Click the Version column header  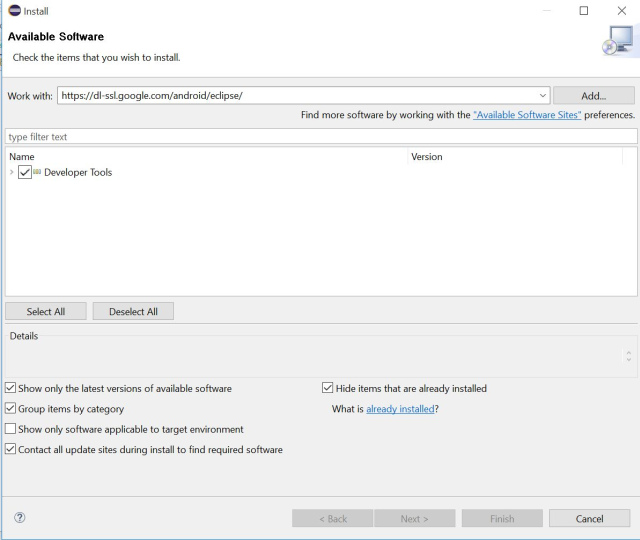click(427, 157)
